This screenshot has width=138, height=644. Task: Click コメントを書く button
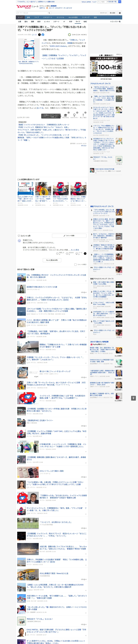click(x=69, y=235)
